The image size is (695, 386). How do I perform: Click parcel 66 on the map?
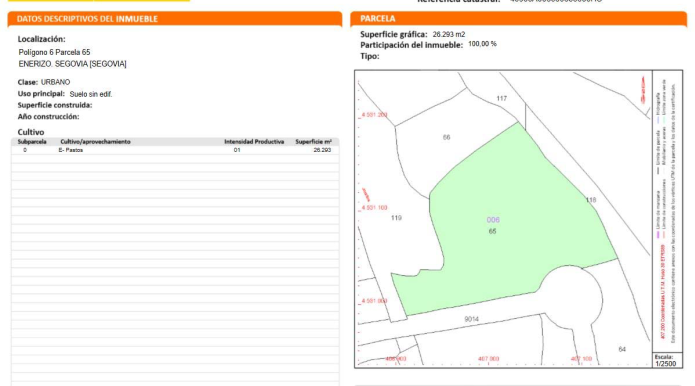[x=446, y=137]
